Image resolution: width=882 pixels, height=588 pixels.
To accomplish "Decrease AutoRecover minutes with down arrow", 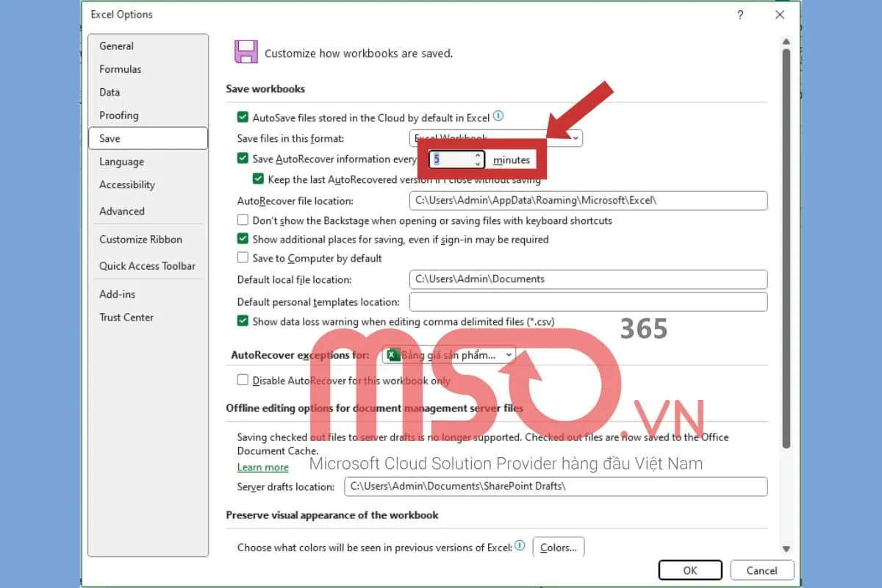I will pos(478,164).
